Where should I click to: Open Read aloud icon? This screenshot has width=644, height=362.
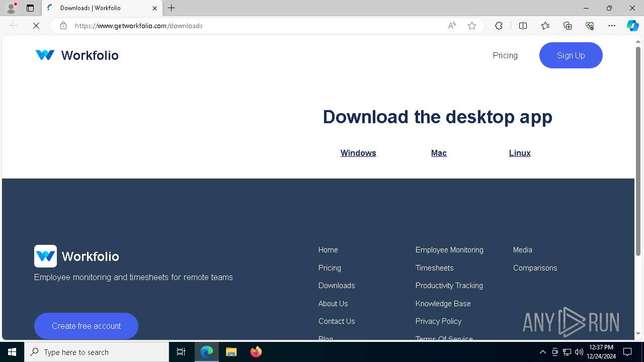[452, 26]
